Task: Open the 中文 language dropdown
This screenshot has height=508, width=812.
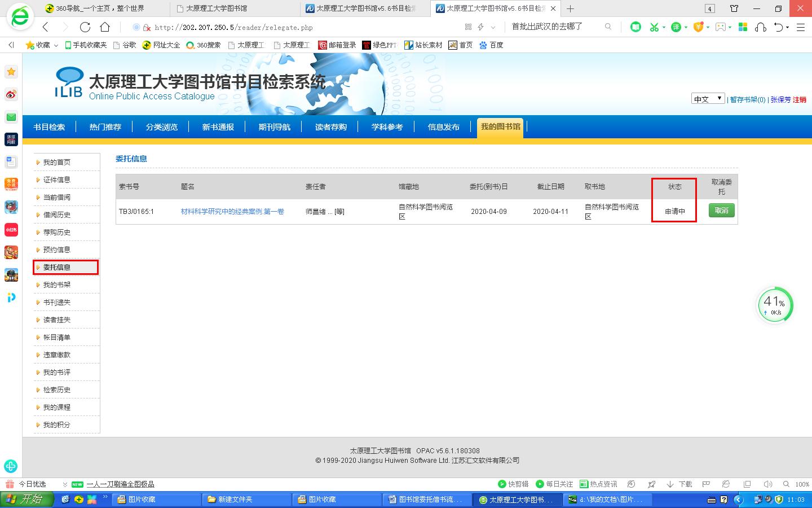Action: (708, 99)
